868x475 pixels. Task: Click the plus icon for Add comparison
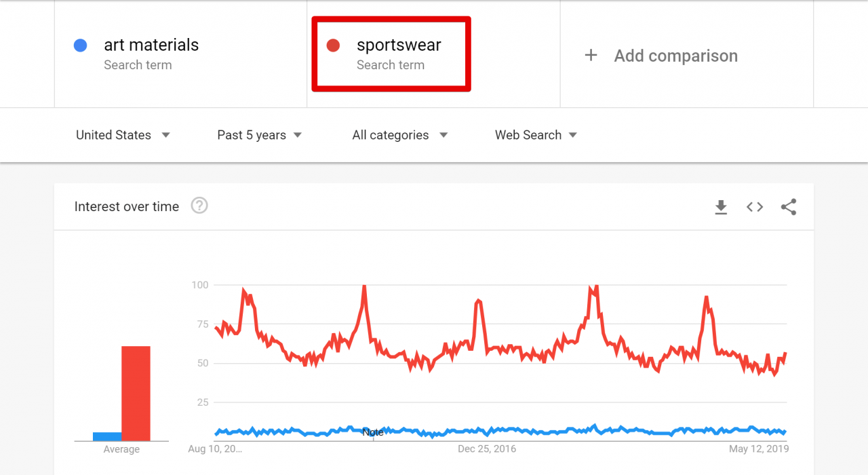(x=591, y=56)
